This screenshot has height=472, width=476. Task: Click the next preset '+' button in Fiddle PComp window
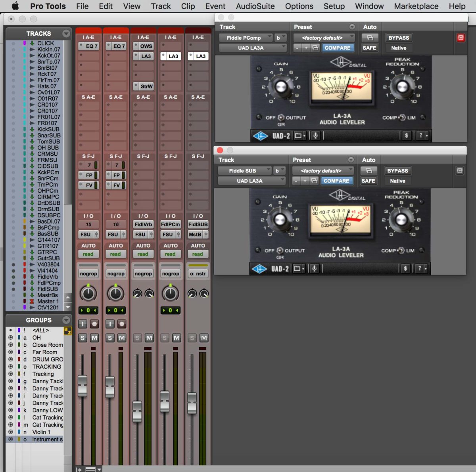306,48
